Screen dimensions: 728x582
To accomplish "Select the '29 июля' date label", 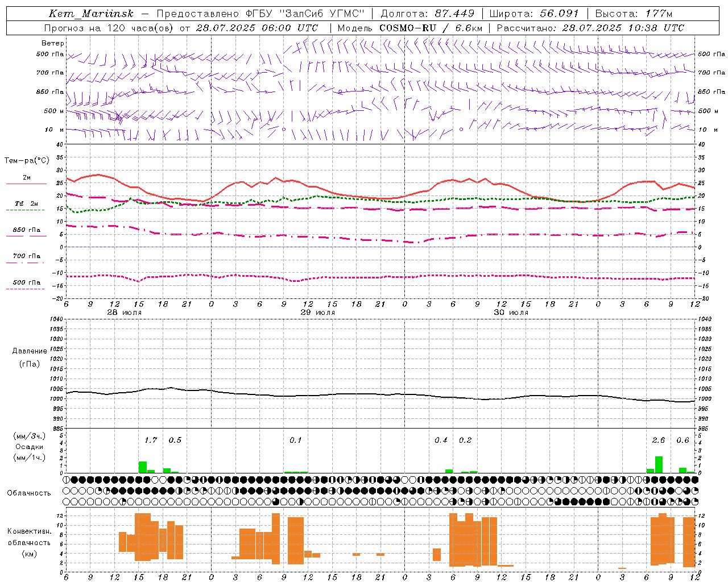I will click(317, 313).
